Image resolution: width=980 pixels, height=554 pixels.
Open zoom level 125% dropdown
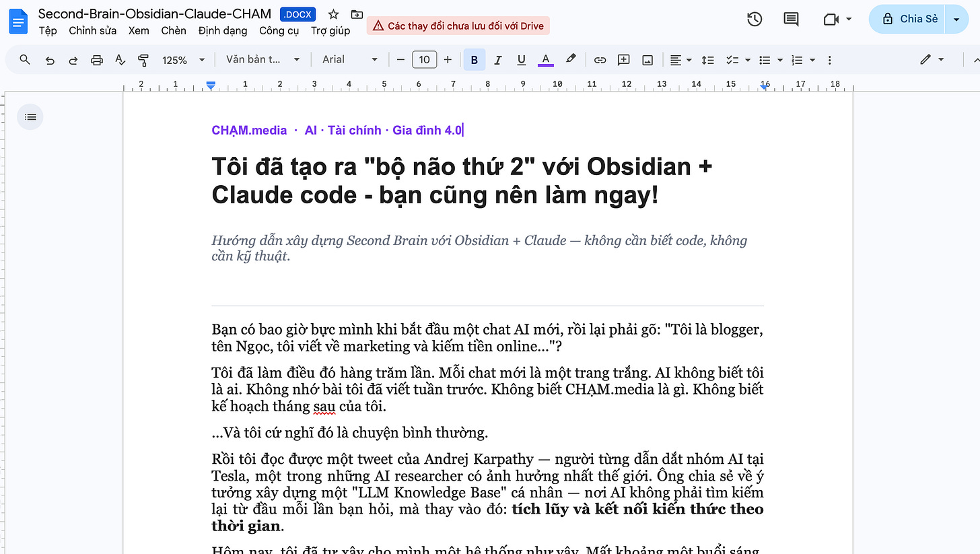click(183, 60)
